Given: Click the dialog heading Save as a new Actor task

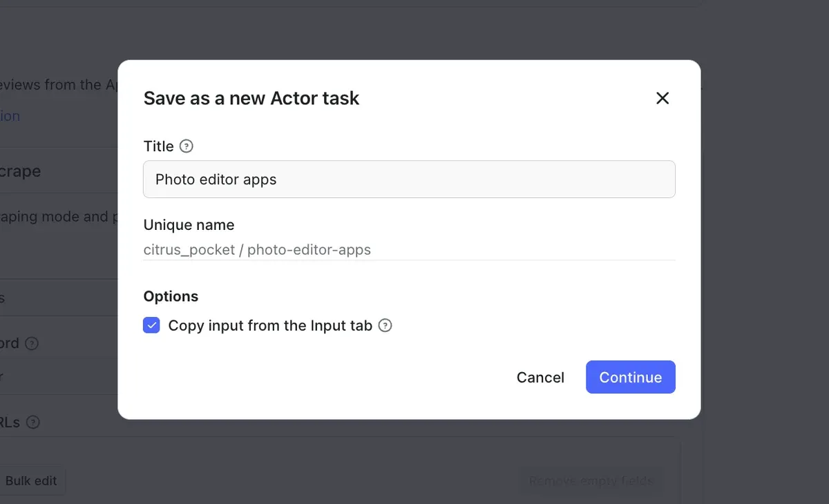Looking at the screenshot, I should click(251, 98).
